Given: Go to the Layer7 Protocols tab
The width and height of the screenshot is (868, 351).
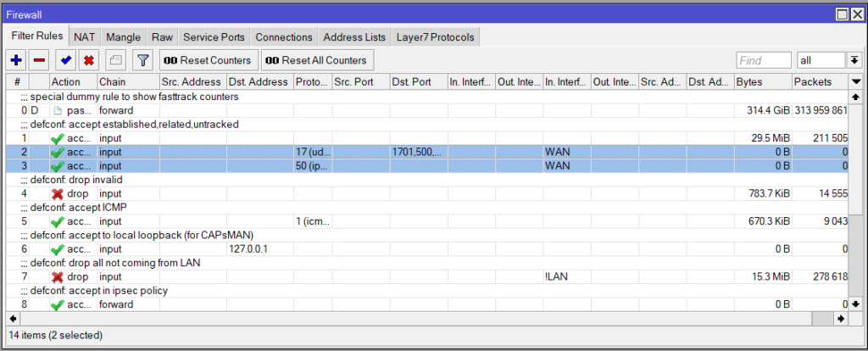Looking at the screenshot, I should coord(436,37).
